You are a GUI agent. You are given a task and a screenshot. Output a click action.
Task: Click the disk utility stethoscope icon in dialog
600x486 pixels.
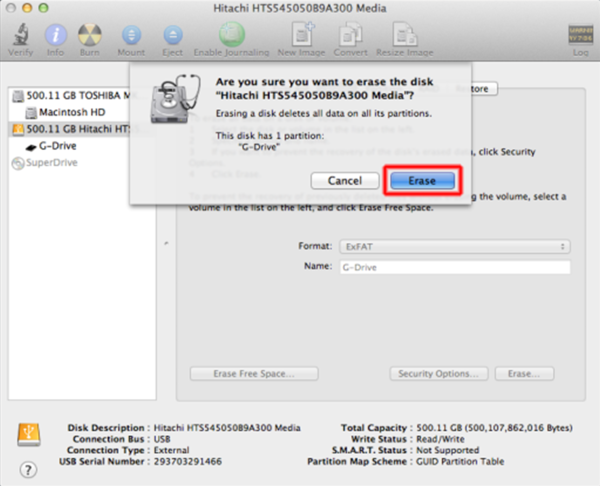[x=176, y=99]
